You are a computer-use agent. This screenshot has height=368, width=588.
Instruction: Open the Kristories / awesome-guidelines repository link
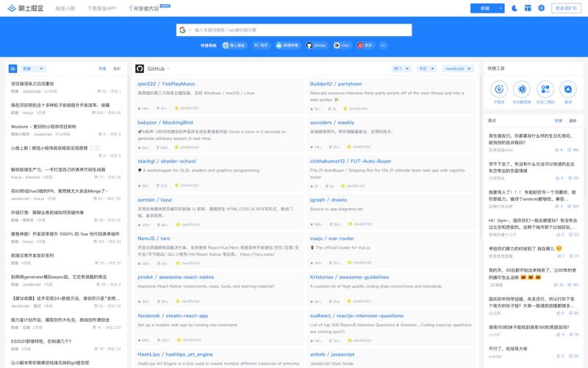pyautogui.click(x=349, y=277)
